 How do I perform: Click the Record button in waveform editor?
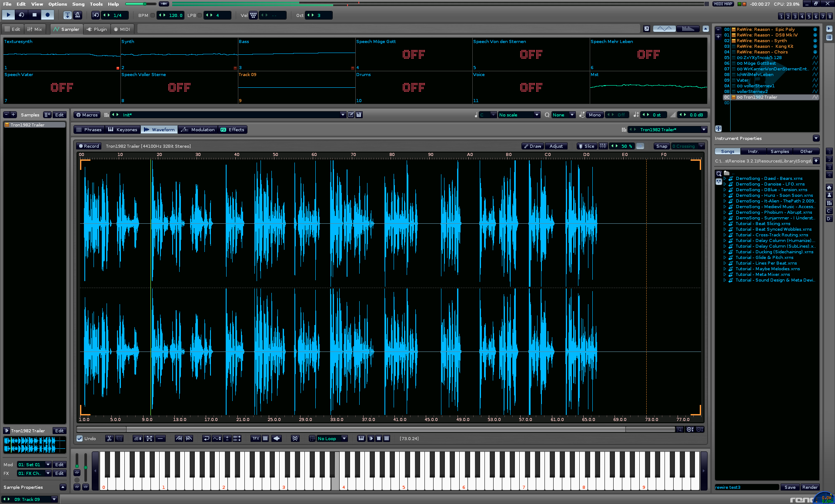click(x=89, y=146)
